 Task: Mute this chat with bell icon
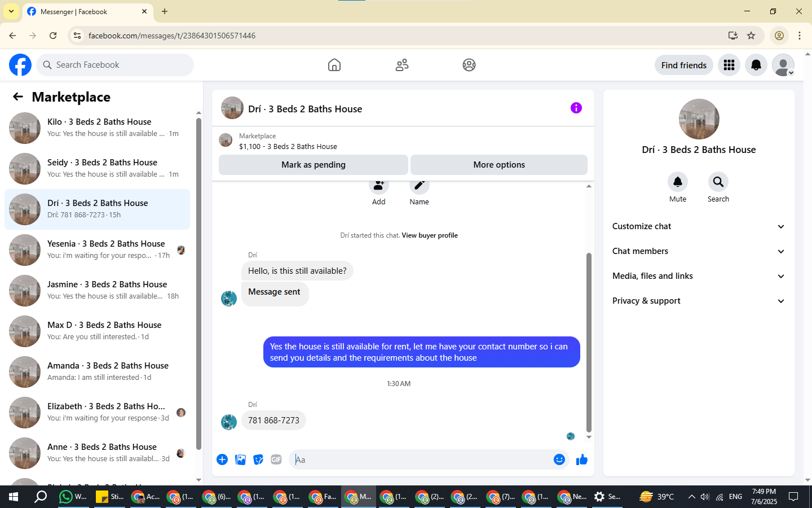click(678, 182)
